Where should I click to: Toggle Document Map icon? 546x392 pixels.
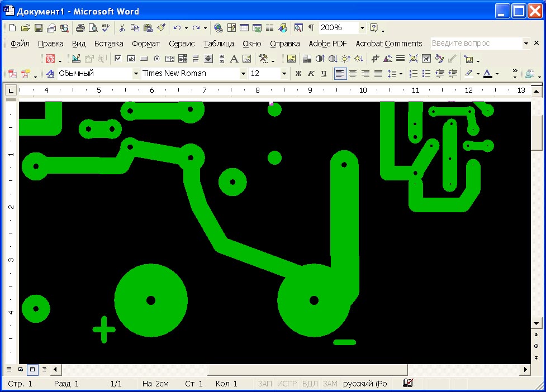tap(298, 28)
